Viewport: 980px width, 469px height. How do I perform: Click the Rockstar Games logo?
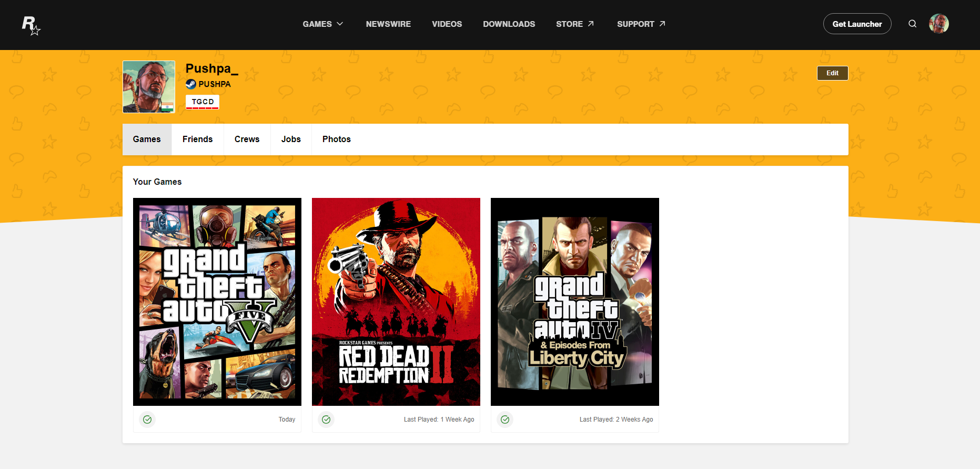tap(31, 25)
